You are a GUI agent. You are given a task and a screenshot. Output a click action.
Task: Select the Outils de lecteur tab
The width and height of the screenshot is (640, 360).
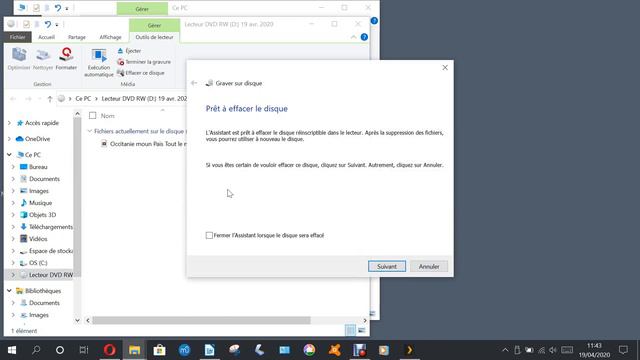pos(154,37)
